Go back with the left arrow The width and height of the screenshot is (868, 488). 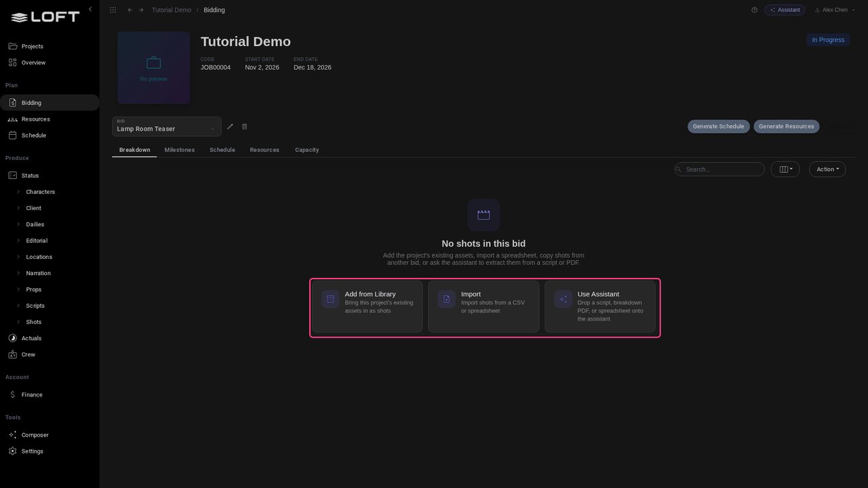pyautogui.click(x=130, y=10)
